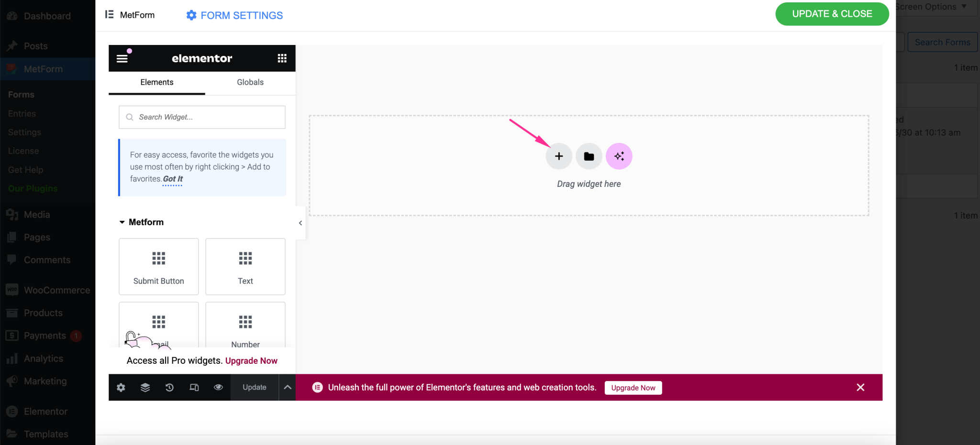This screenshot has width=980, height=445.
Task: Open the widgets grid icon in Elementor header
Action: (282, 58)
